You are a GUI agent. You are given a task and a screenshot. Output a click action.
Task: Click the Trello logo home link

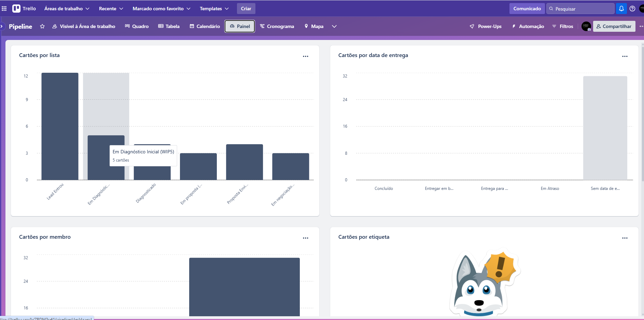(x=24, y=9)
